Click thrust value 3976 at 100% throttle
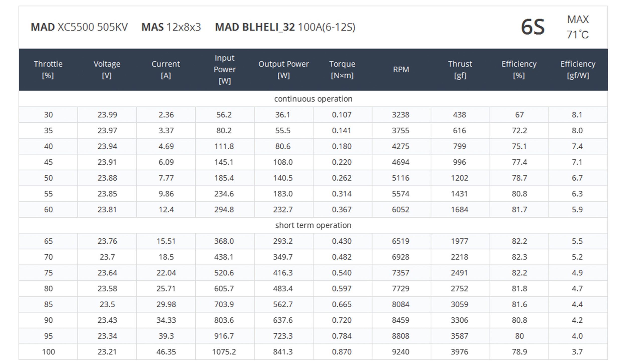Screen dimensions: 627x364 click(x=459, y=352)
